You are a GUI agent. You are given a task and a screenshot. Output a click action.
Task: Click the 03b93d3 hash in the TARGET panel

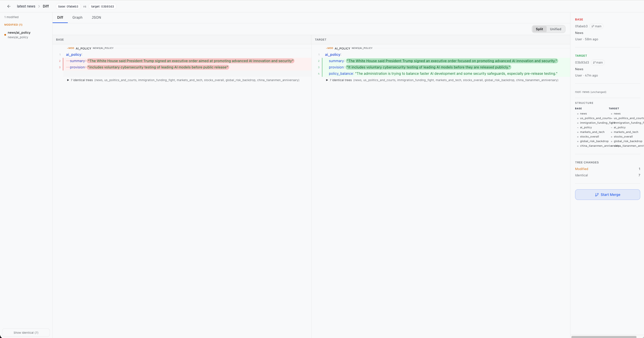tap(582, 62)
